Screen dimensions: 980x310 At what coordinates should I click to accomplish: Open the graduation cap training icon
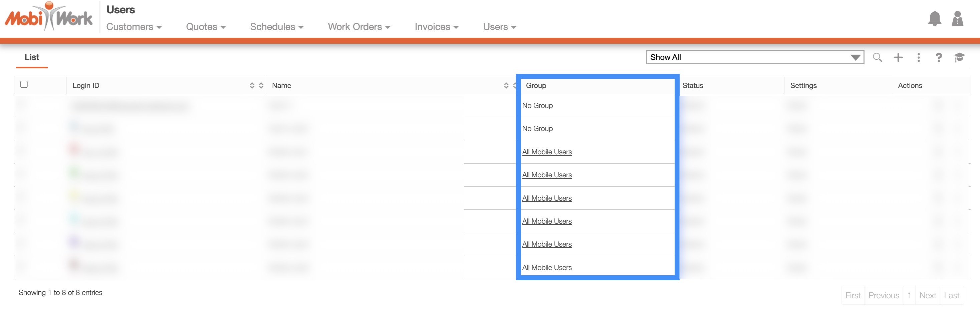point(959,57)
